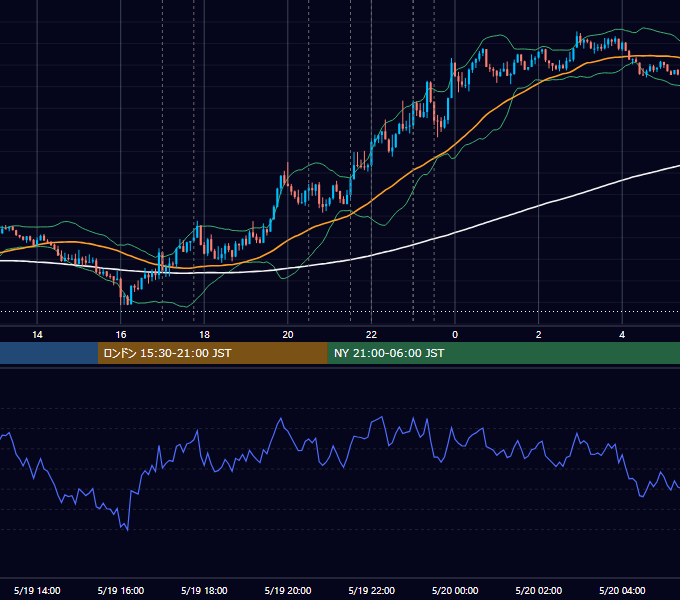Click the NY 21:00-06:00 JST session bar
Viewport: 680px width, 600px height.
[503, 353]
